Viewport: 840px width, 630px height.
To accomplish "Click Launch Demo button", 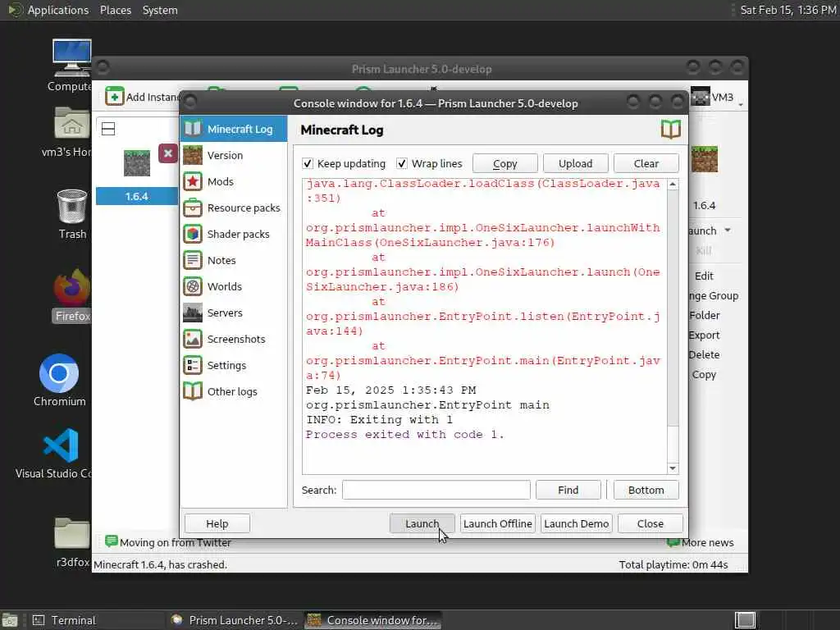I will [x=577, y=523].
